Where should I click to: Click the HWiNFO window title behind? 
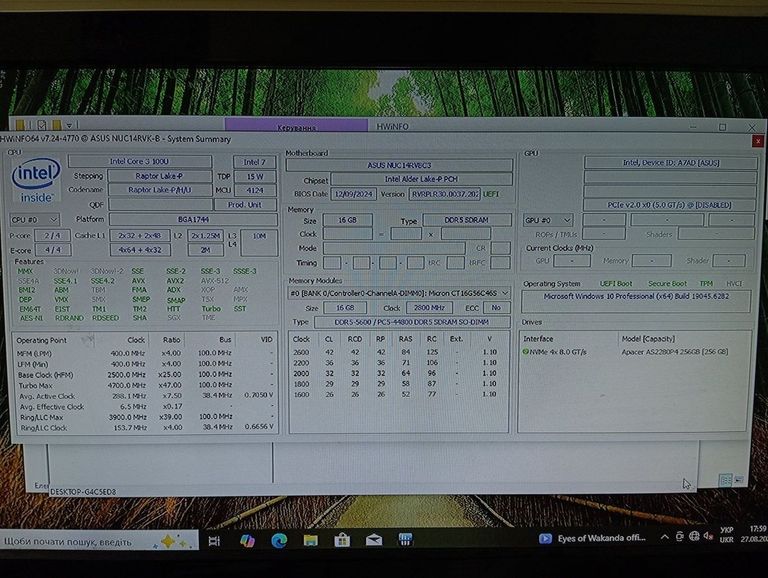coord(392,126)
